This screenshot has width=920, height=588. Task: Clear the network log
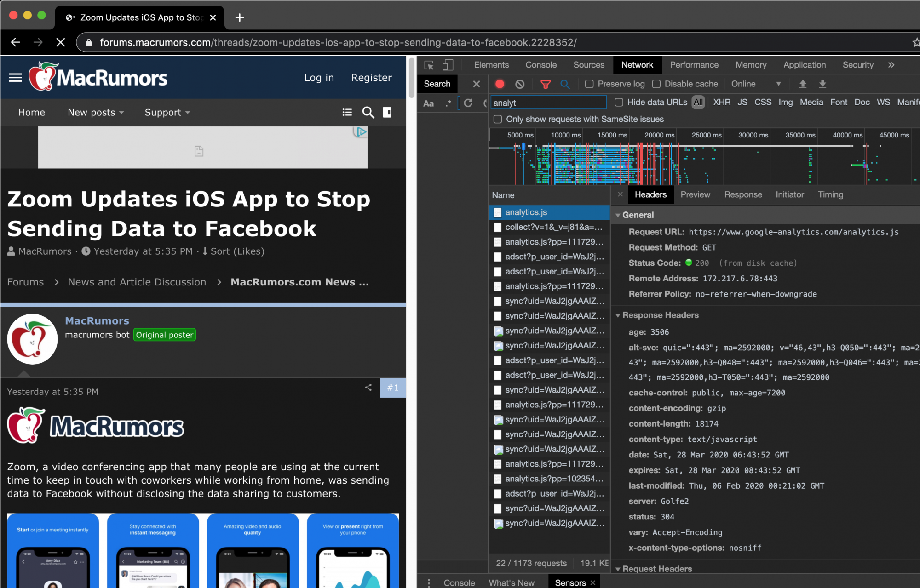pos(520,84)
